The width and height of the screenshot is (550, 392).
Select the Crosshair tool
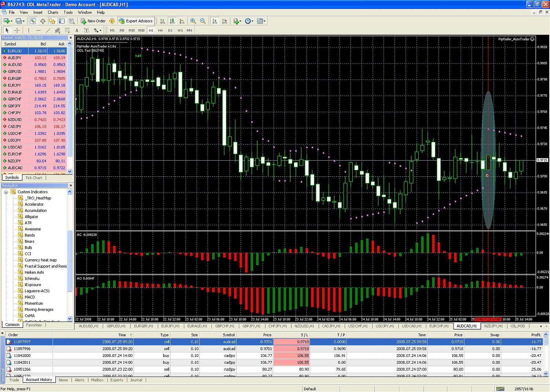pos(17,30)
